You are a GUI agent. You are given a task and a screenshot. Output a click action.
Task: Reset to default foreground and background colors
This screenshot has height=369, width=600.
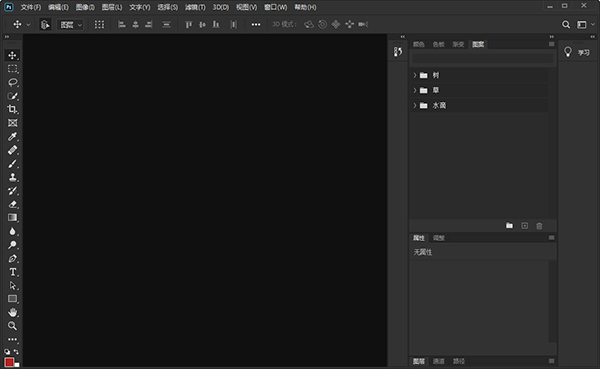pyautogui.click(x=7, y=351)
